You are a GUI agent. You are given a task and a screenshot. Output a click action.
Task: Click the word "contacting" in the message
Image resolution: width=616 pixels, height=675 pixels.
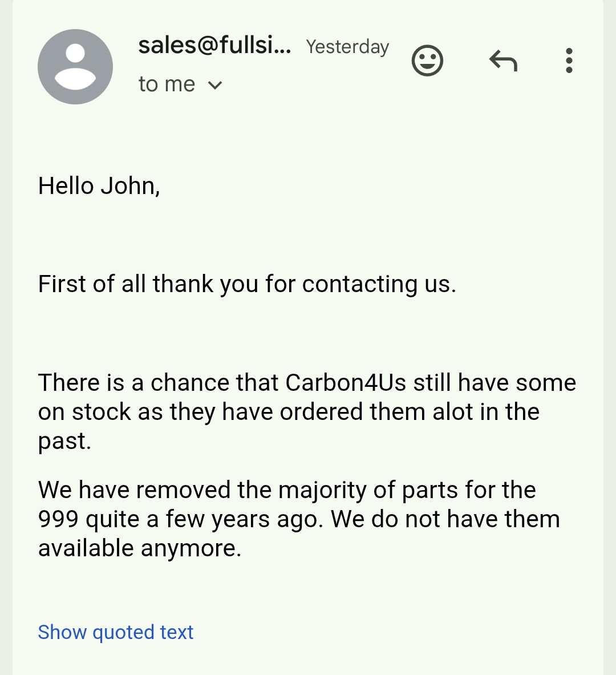click(360, 285)
